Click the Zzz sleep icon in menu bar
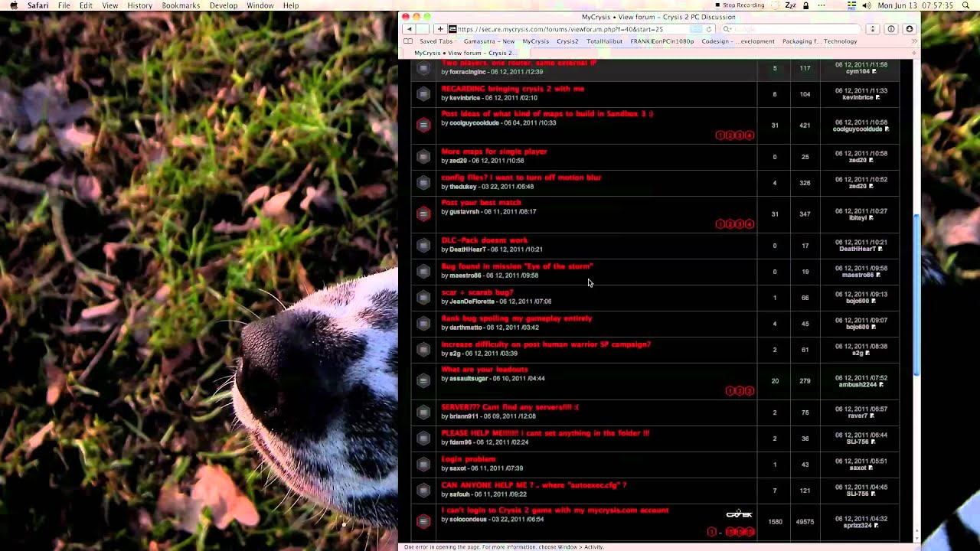The image size is (980, 551). [790, 5]
